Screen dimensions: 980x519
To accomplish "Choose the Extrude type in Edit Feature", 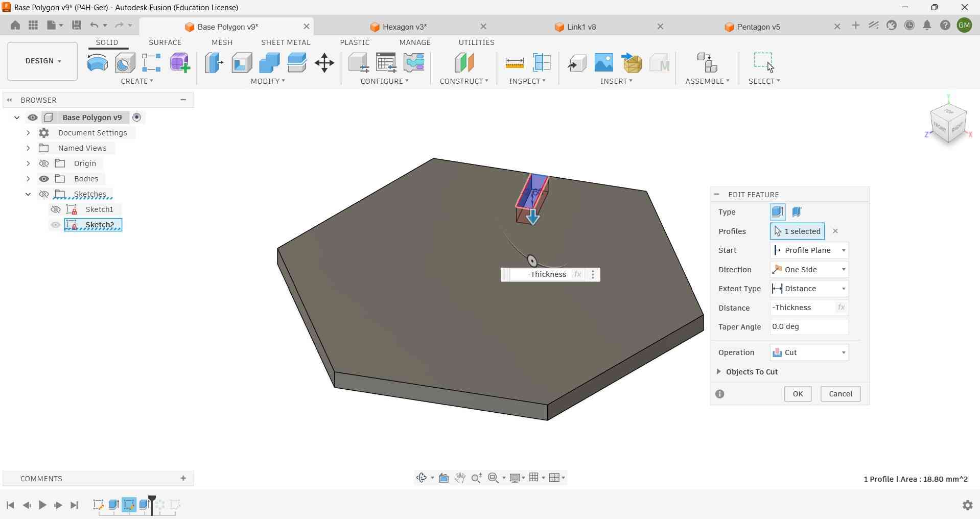I will (x=778, y=212).
